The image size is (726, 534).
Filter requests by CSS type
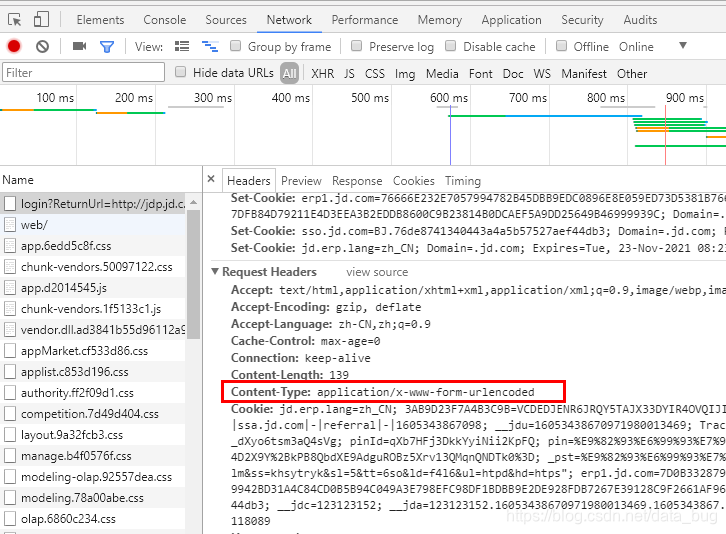tap(375, 74)
